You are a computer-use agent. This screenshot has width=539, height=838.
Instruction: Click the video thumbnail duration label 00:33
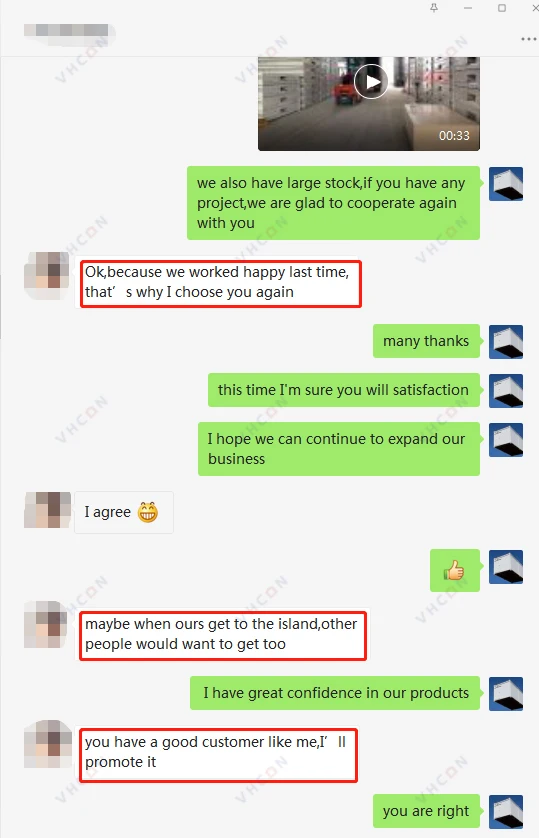click(454, 136)
